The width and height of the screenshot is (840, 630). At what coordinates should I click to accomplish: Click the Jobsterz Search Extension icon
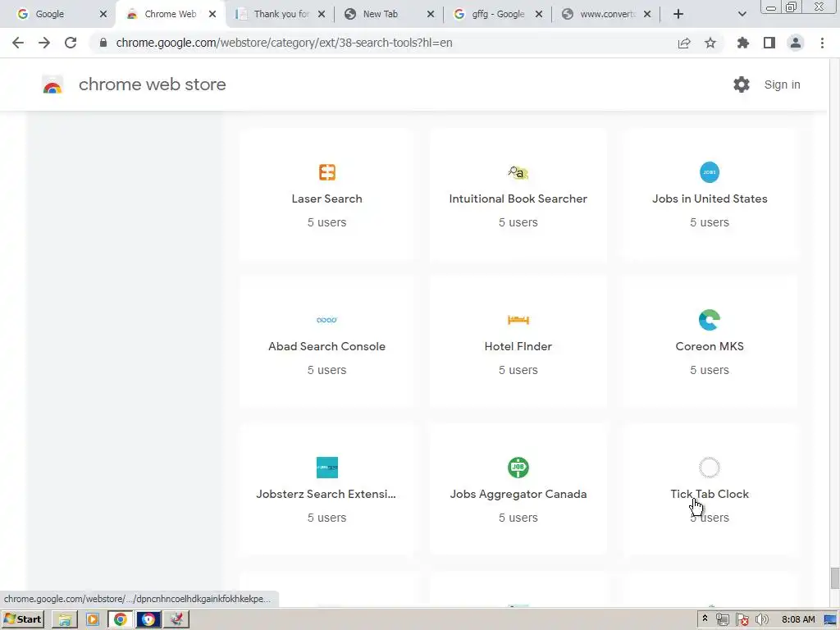[326, 467]
